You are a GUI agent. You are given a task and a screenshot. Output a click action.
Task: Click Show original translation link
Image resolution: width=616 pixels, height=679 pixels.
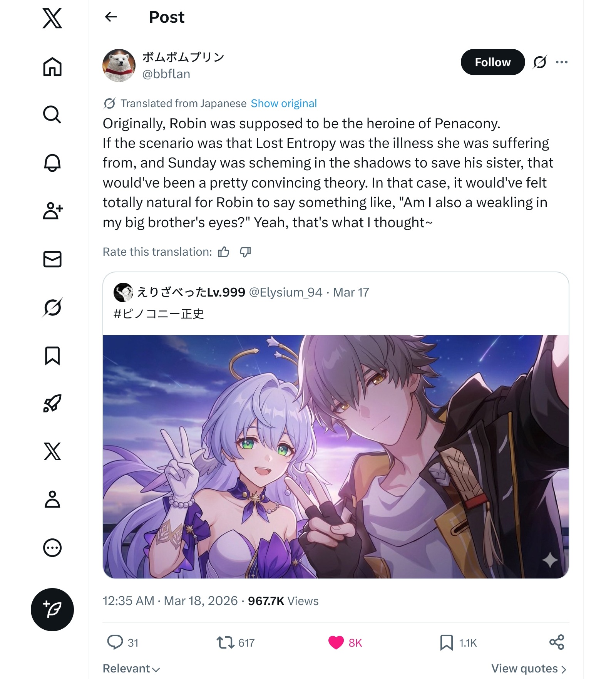[x=284, y=103]
